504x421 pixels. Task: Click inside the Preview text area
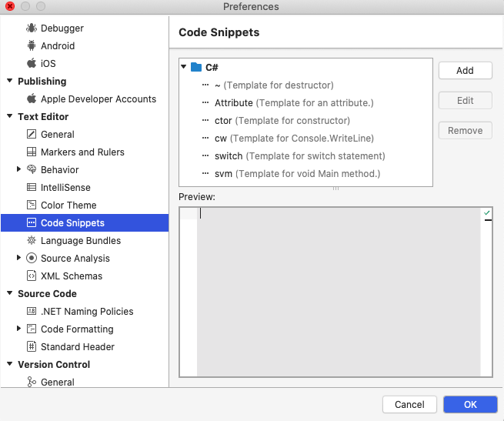tap(339, 292)
